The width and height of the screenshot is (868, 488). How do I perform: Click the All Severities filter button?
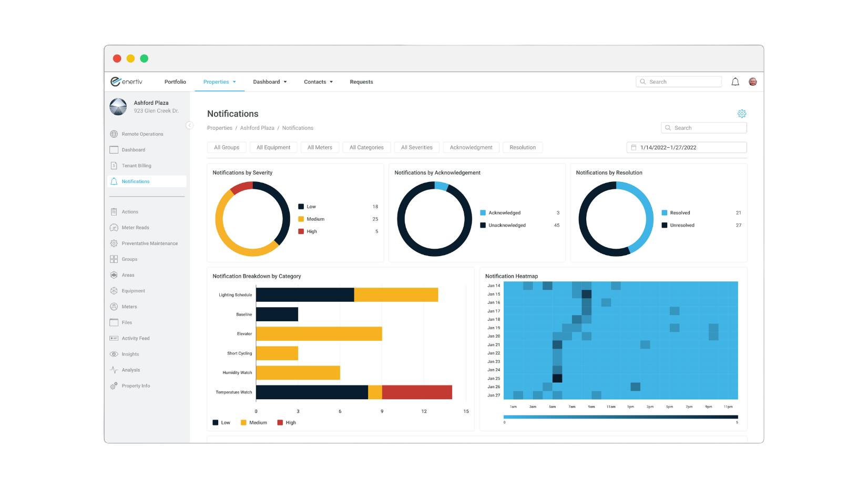pos(416,148)
